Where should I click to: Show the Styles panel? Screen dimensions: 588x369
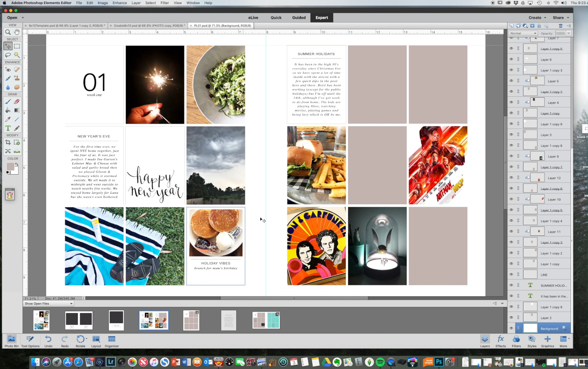pyautogui.click(x=532, y=341)
